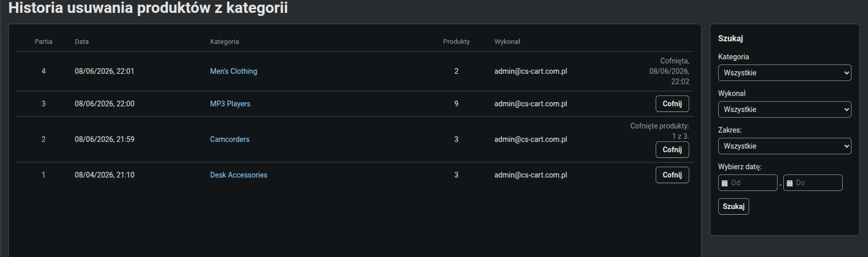Click the Od start date input
The width and height of the screenshot is (868, 257).
tap(748, 183)
